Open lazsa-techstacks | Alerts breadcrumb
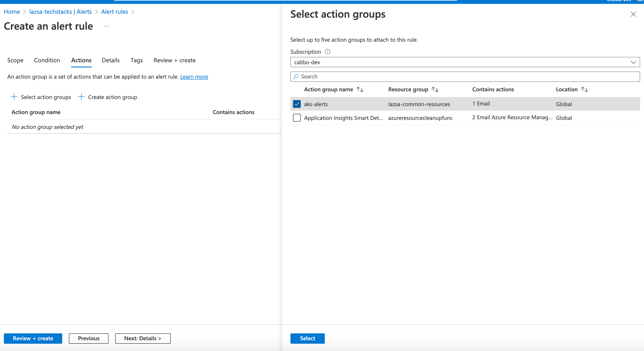644x351 pixels. click(60, 12)
